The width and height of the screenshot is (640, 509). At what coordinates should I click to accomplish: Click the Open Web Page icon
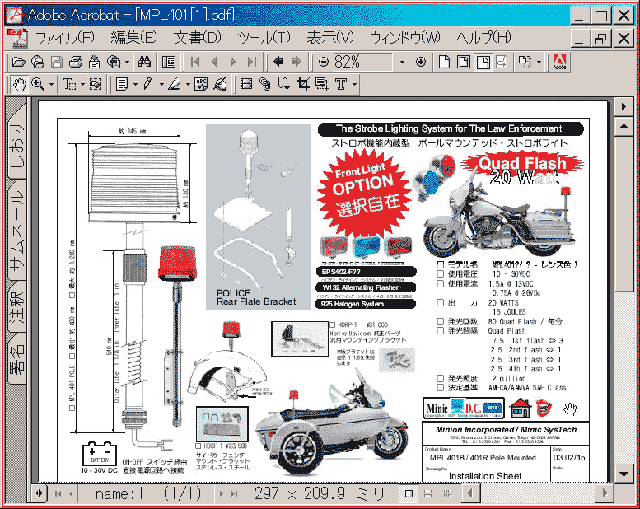[38, 62]
